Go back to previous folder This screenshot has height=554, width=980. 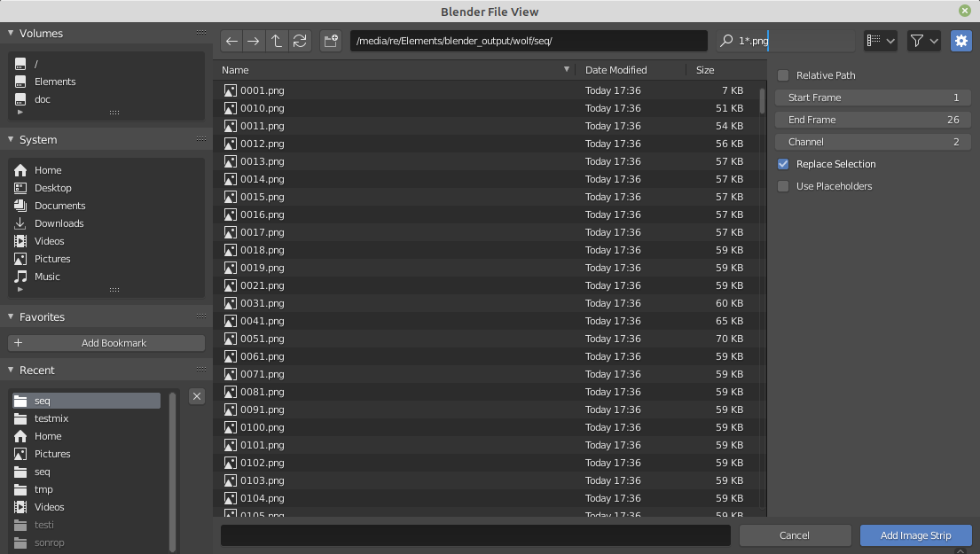pyautogui.click(x=231, y=42)
